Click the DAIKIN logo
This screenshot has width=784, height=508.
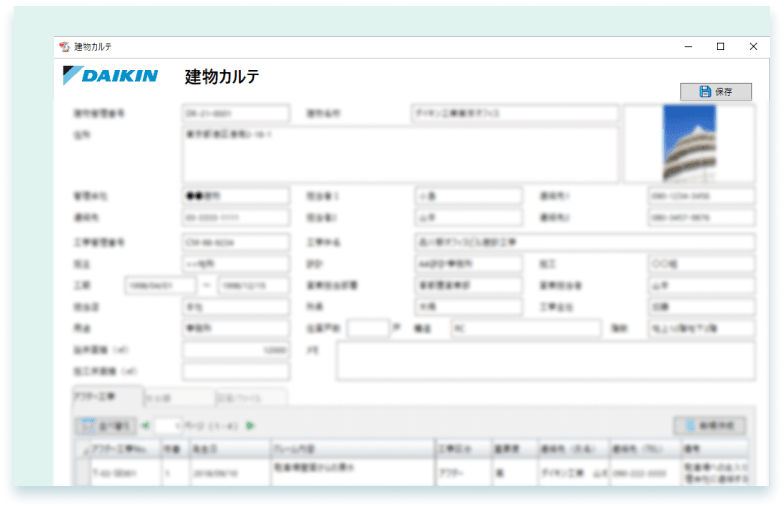[110, 76]
